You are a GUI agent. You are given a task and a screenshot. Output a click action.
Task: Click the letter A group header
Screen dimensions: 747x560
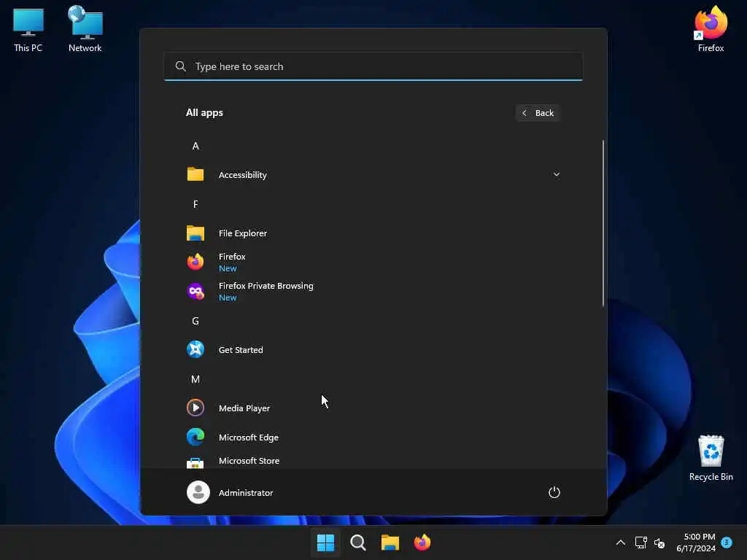point(196,146)
